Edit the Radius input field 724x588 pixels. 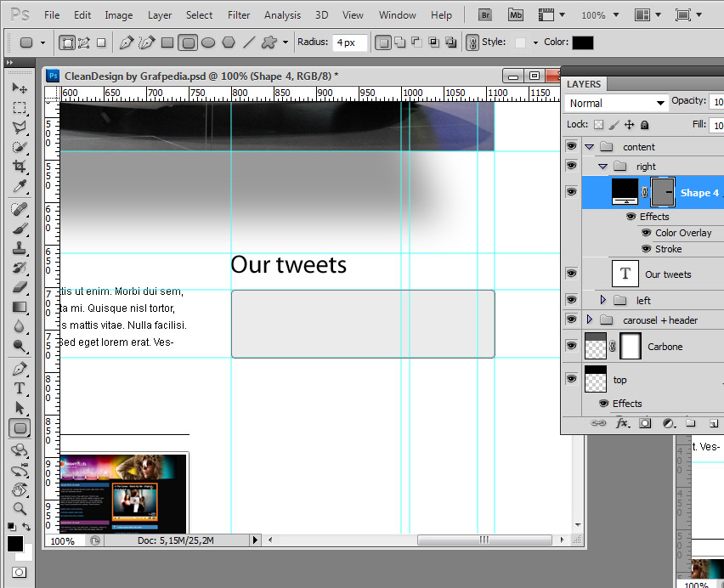coord(349,42)
